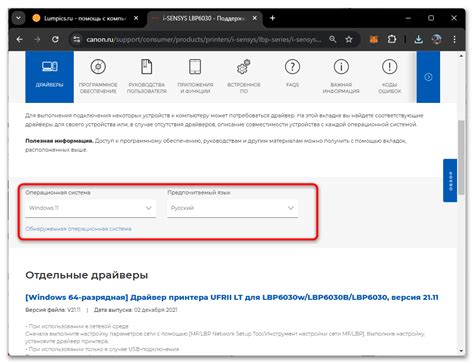Viewport: 474px width, 364px height.
Task: Click the scrollbar down arrow
Action: [x=461, y=351]
